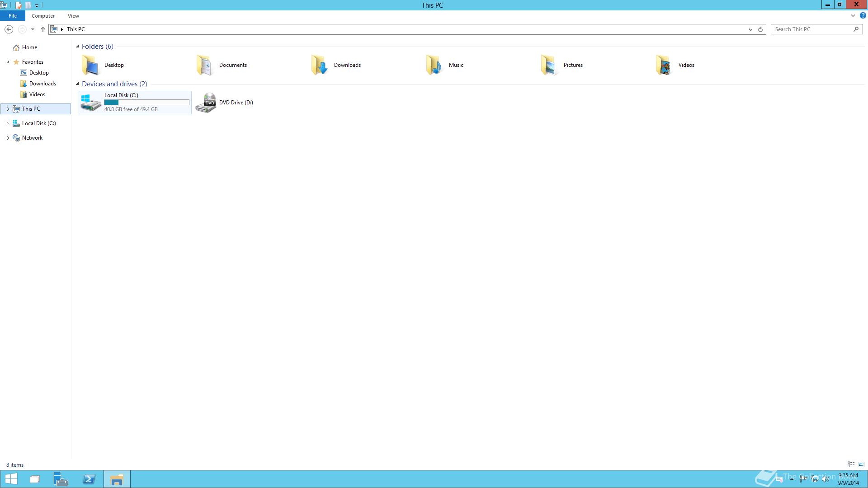
Task: Open the Local Disk (C:) drive icon
Action: 91,103
